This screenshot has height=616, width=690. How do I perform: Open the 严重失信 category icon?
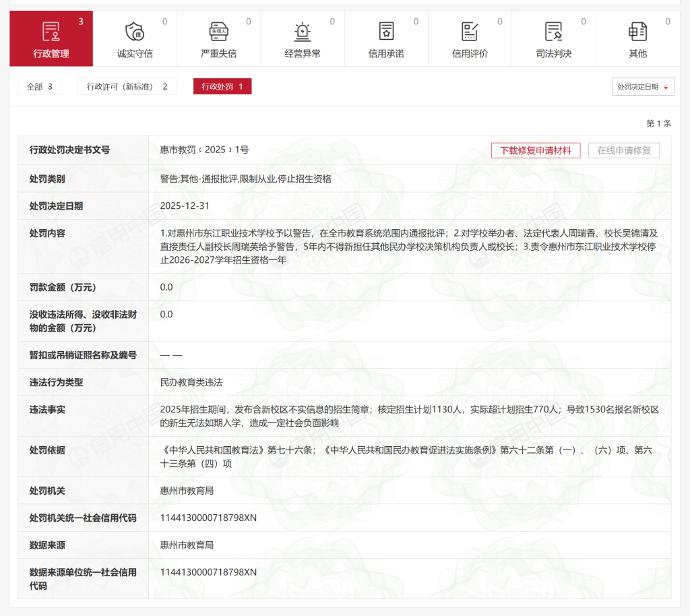(x=219, y=31)
